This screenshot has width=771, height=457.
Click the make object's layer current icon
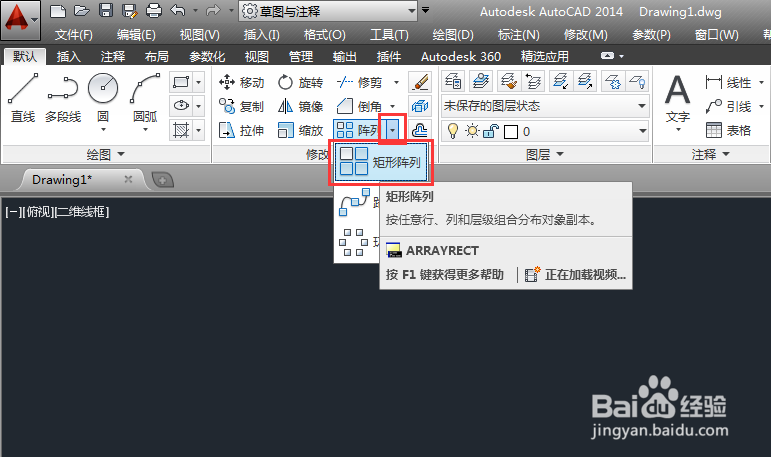click(481, 81)
